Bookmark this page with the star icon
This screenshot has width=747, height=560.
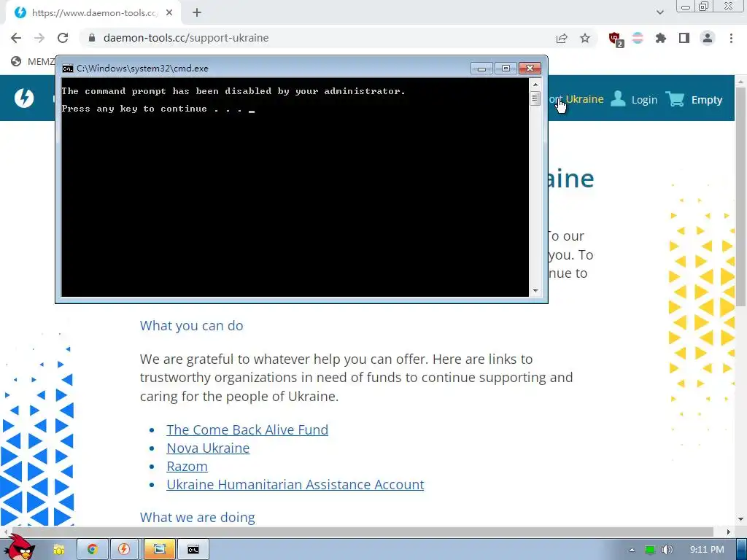tap(585, 38)
